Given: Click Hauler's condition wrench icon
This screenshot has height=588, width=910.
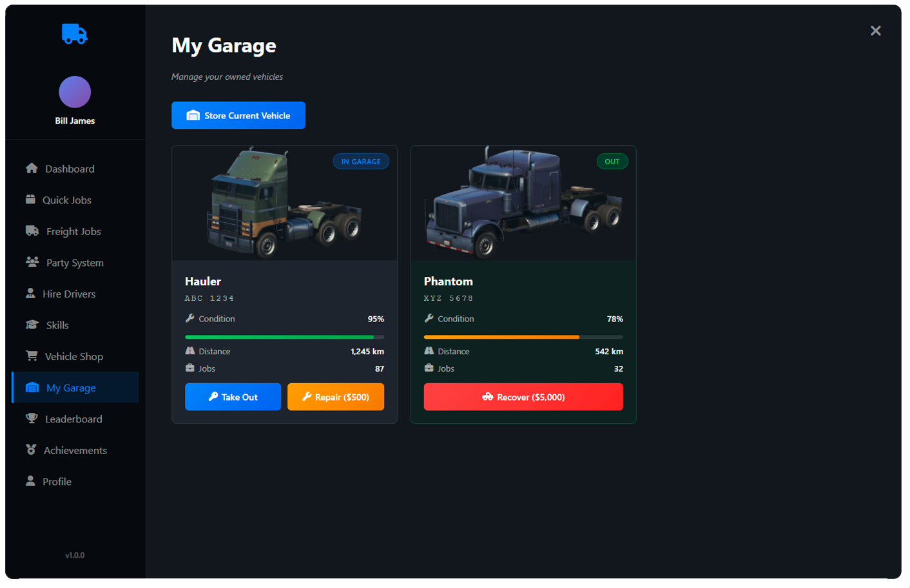Looking at the screenshot, I should click(189, 318).
